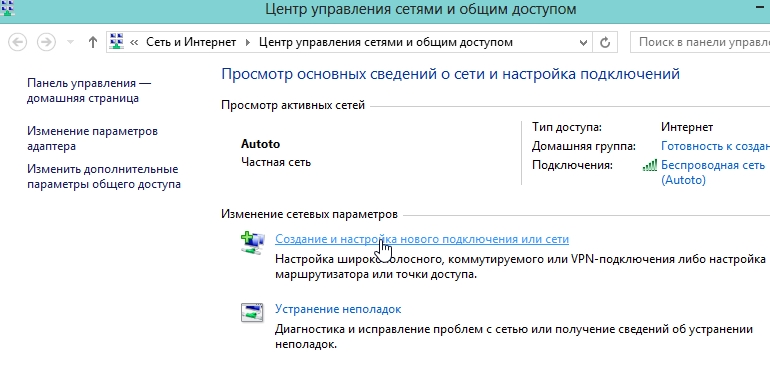Open Изменение параметров адаптера
The height and width of the screenshot is (391, 770).
(x=92, y=139)
